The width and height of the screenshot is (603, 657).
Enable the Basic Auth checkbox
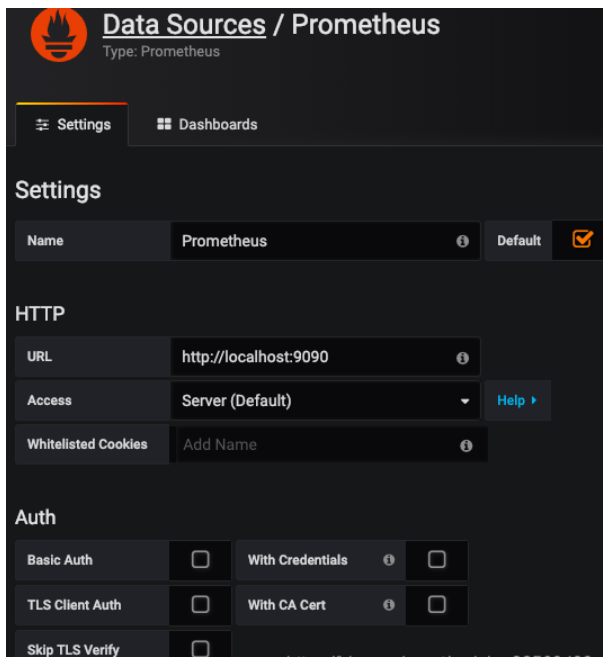tap(200, 559)
